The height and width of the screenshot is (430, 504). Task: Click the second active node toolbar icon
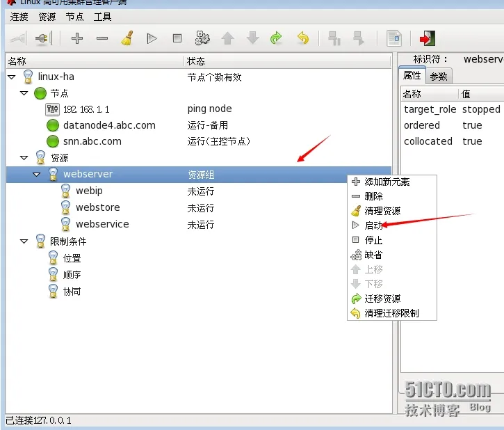359,38
